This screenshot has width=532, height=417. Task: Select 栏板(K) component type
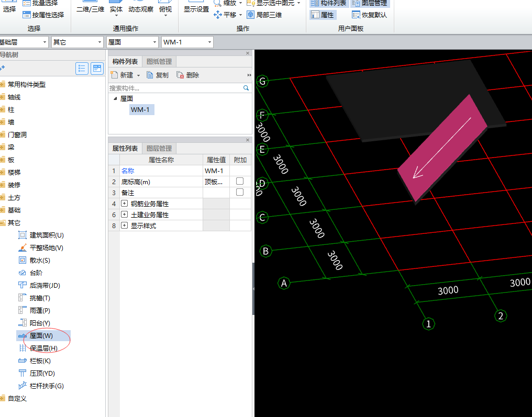point(35,360)
